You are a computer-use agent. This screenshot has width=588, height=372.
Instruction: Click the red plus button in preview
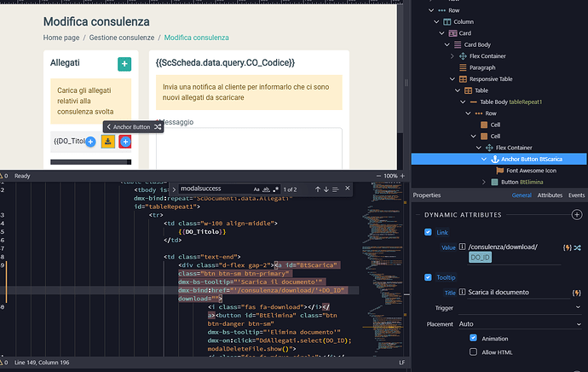(125, 142)
